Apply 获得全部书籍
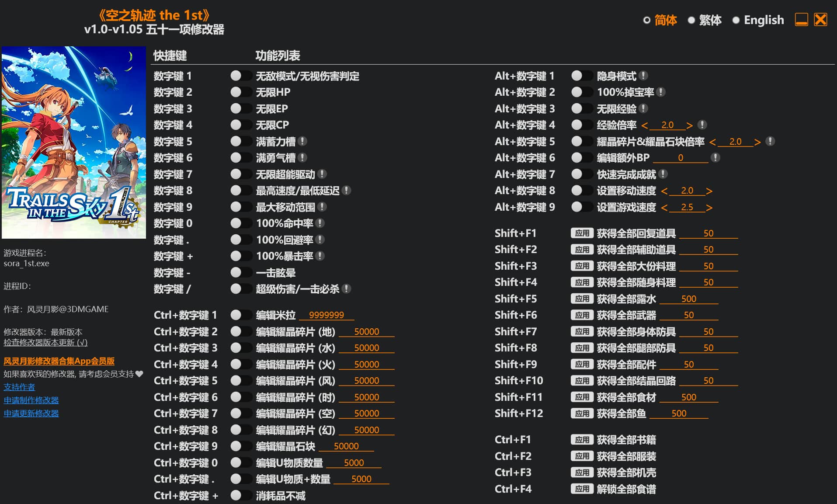The image size is (837, 504). (582, 439)
